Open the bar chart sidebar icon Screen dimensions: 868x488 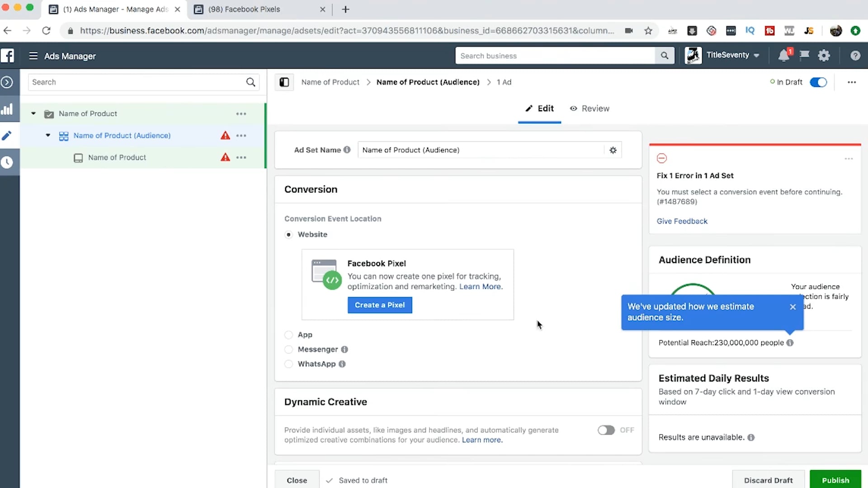point(7,109)
